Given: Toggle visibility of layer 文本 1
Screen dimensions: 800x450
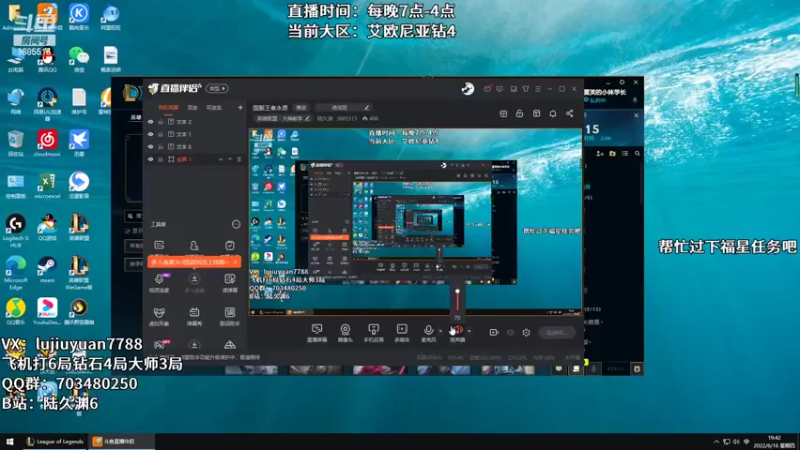Looking at the screenshot, I should pos(151,134).
